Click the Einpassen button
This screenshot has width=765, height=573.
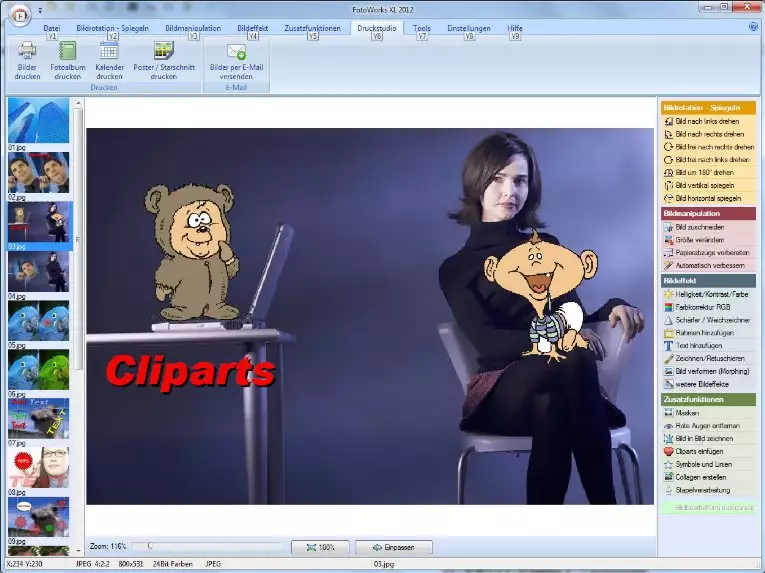tap(400, 548)
